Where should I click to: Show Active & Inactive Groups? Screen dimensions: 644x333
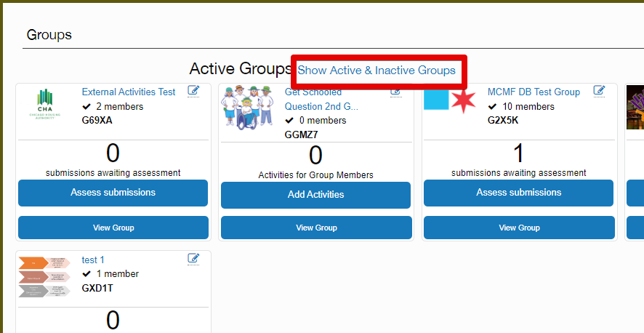click(x=377, y=71)
